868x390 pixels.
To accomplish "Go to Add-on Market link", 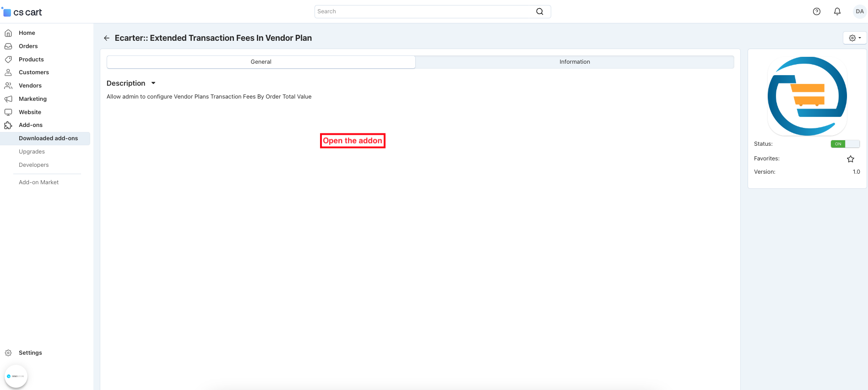I will (x=38, y=182).
